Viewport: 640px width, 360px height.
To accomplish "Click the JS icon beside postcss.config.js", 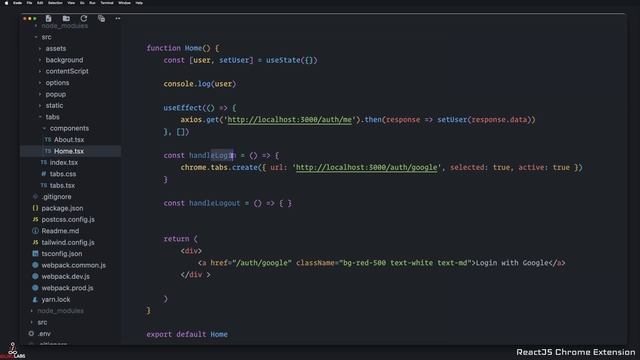I will (x=35, y=220).
